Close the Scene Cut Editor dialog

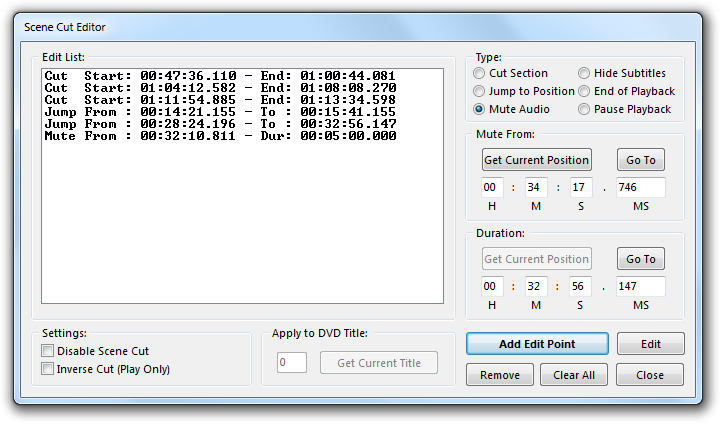point(650,375)
